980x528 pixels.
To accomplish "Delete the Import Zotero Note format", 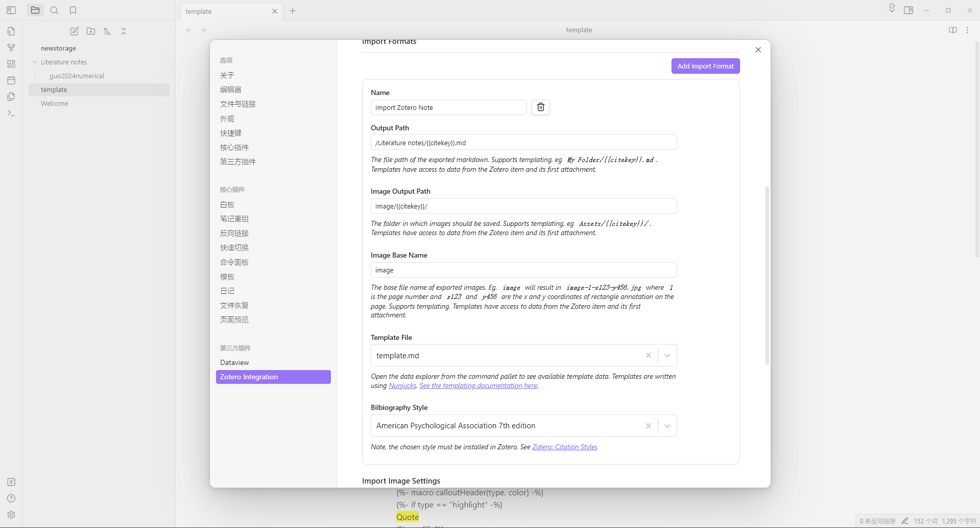I will [540, 107].
